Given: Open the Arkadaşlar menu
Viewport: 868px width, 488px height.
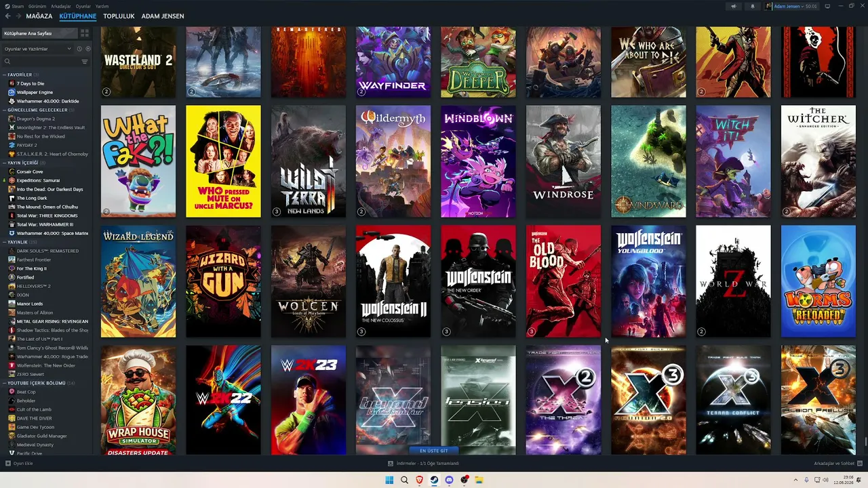Looking at the screenshot, I should (60, 6).
